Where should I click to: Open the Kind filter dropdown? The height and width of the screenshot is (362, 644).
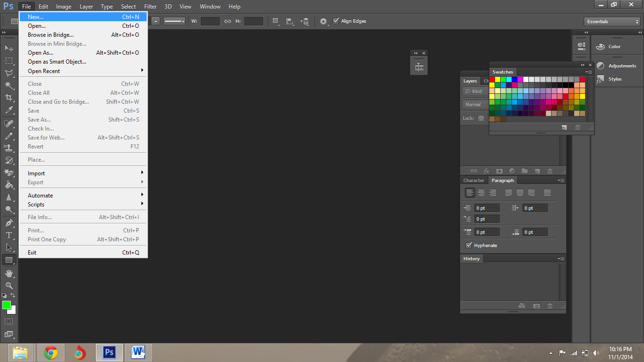(x=475, y=91)
